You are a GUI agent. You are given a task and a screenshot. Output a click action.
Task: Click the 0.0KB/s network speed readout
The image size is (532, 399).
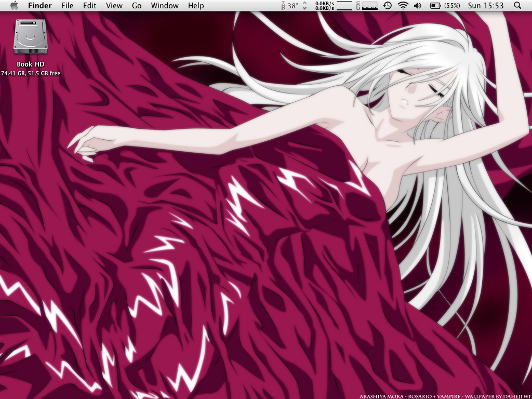[x=324, y=5]
